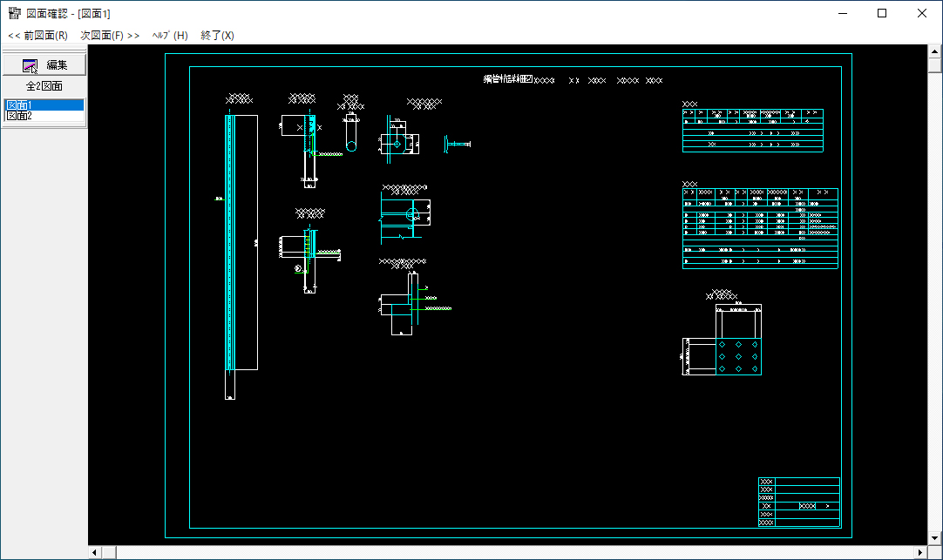This screenshot has height=560, width=943.
Task: Open the ﾍﾙﾌﾟ(H) help menu
Action: (x=169, y=36)
